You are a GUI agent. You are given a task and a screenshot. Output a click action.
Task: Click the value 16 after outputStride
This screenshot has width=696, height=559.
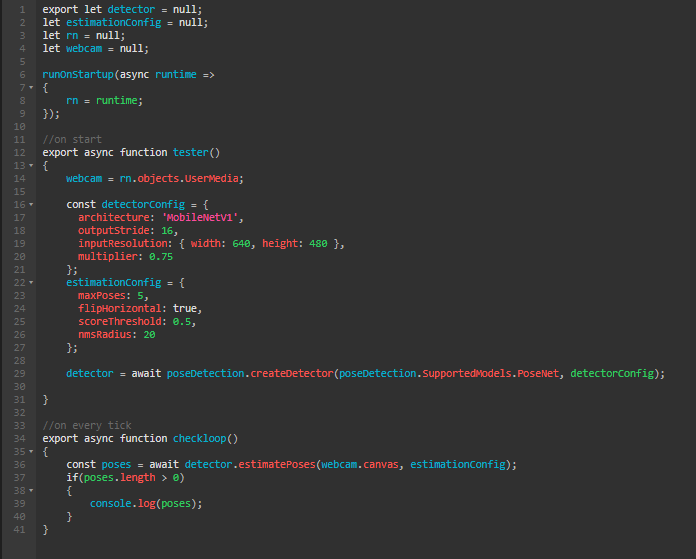coord(167,230)
